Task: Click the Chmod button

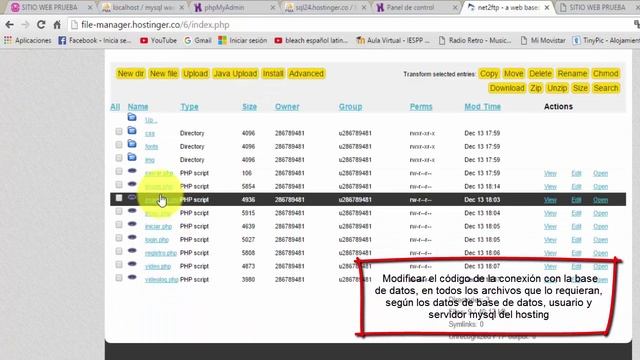Action: point(606,73)
